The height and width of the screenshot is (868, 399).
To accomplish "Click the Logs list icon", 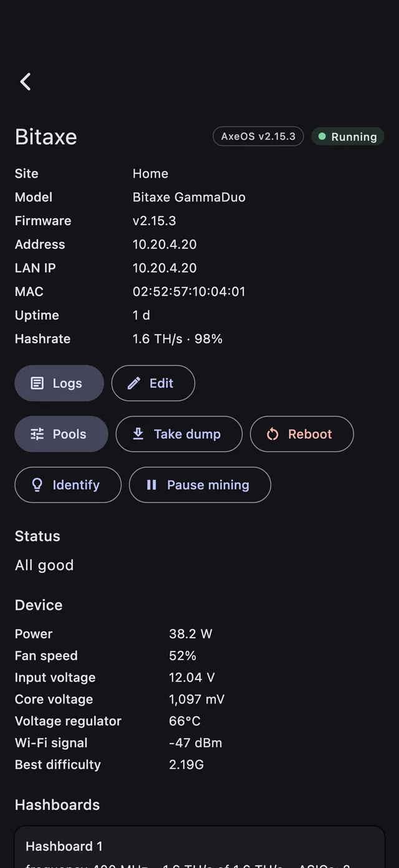I will point(37,383).
